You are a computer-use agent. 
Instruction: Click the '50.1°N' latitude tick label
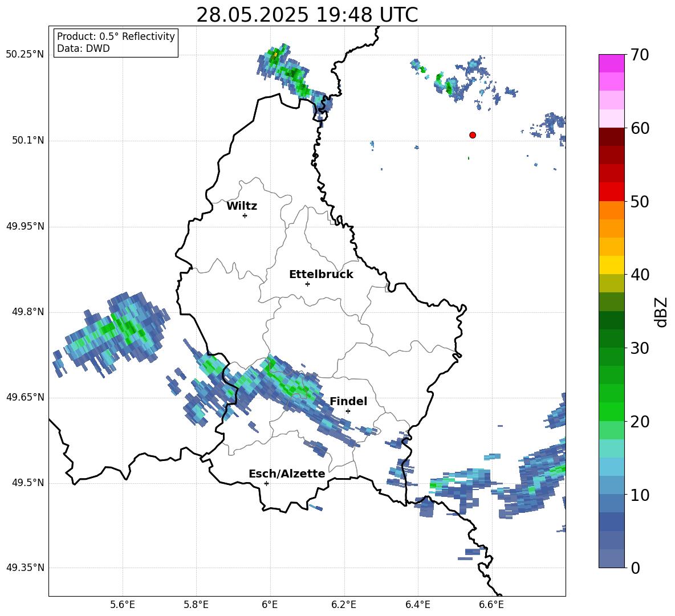[28, 141]
